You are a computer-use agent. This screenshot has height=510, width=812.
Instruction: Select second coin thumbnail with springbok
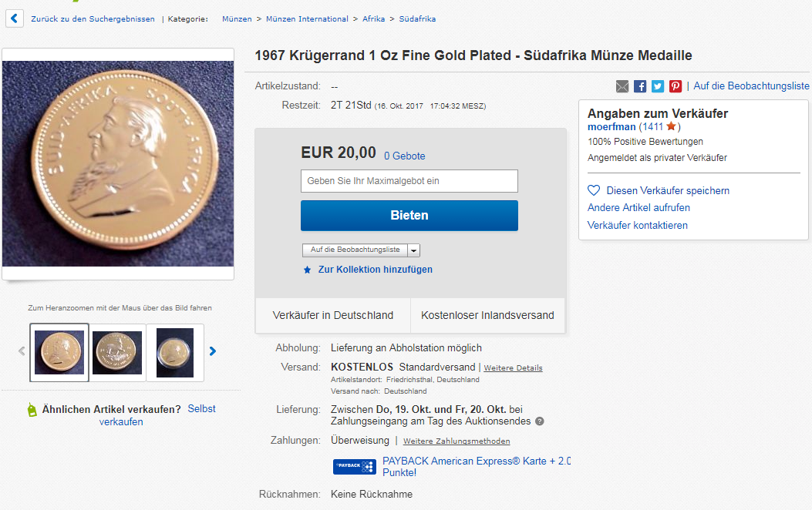tap(117, 353)
